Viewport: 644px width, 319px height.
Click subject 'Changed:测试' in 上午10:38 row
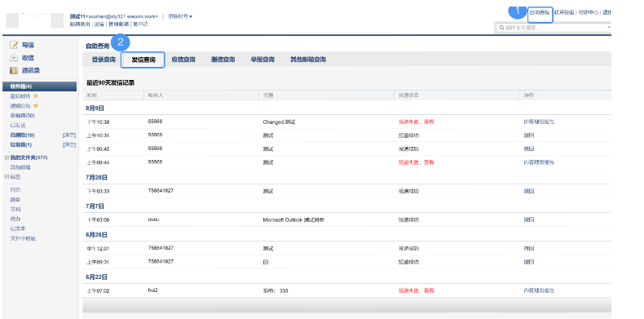[280, 122]
